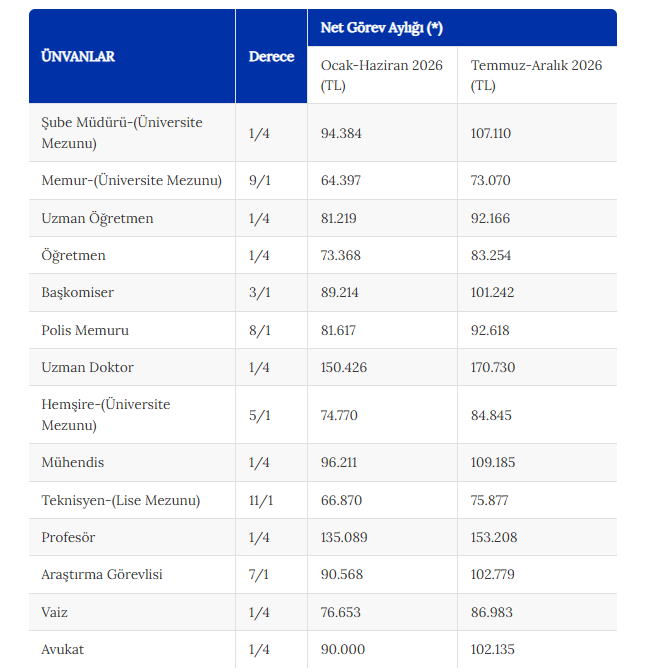Select the Mühendis value 109.185
Screen dimensions: 651x672
(493, 462)
